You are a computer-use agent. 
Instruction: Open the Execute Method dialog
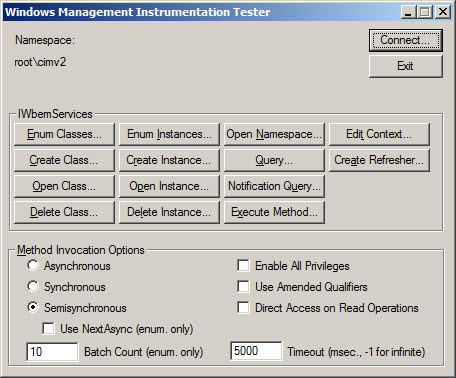274,212
